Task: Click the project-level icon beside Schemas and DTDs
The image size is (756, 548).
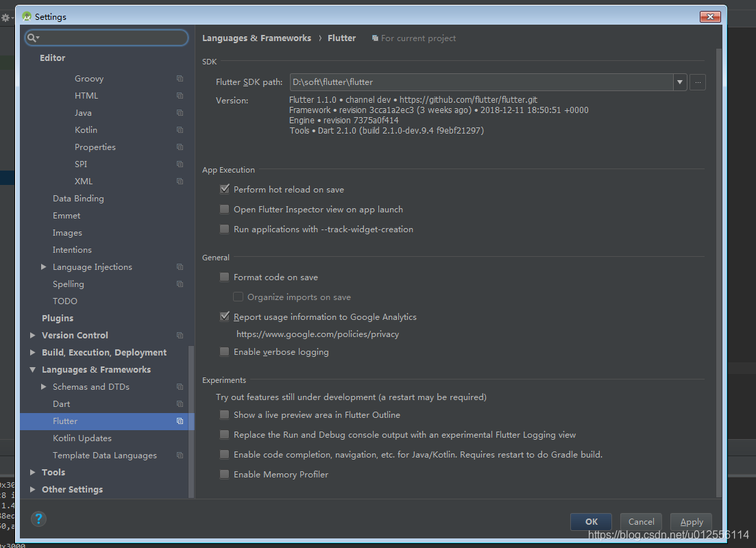Action: (x=180, y=386)
